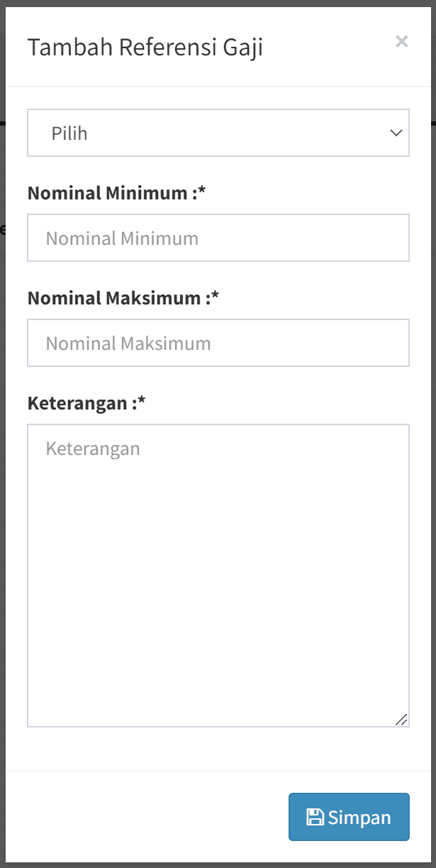The width and height of the screenshot is (436, 868).
Task: Focus the Nominal Minimum input field
Action: [218, 238]
